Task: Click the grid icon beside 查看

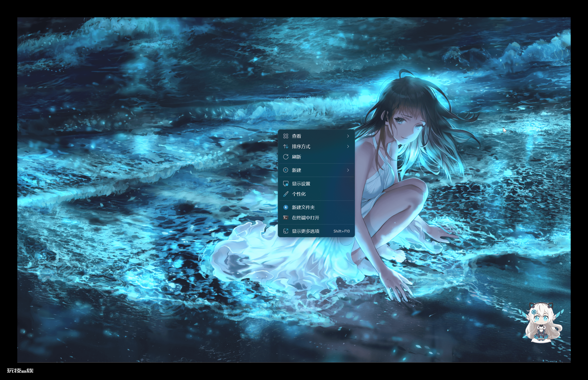Action: pyautogui.click(x=286, y=136)
